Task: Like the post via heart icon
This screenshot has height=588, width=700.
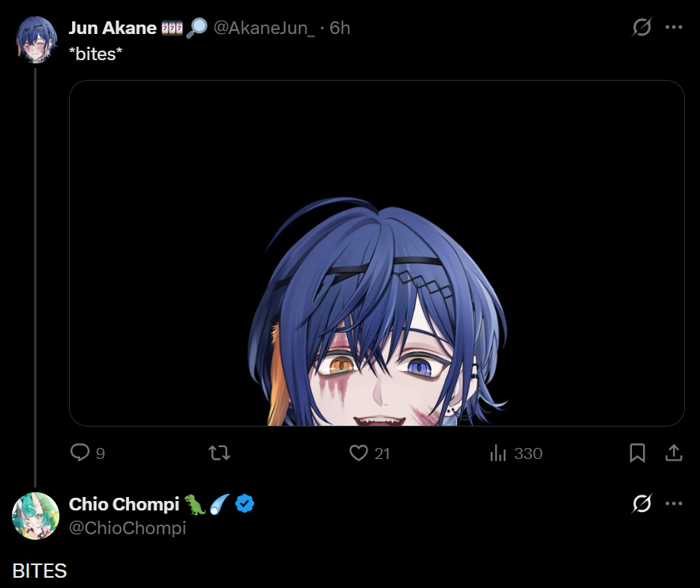Action: [359, 453]
